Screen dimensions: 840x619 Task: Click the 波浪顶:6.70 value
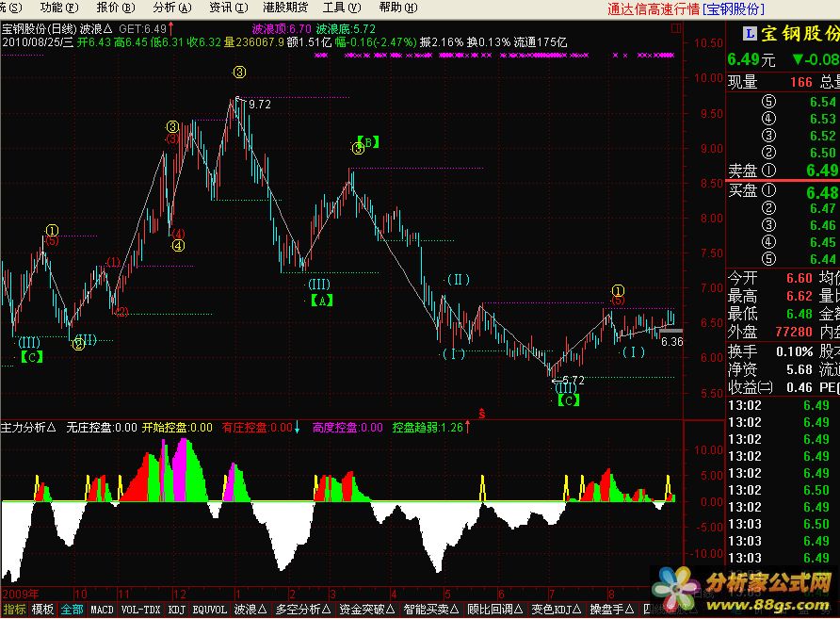point(282,28)
